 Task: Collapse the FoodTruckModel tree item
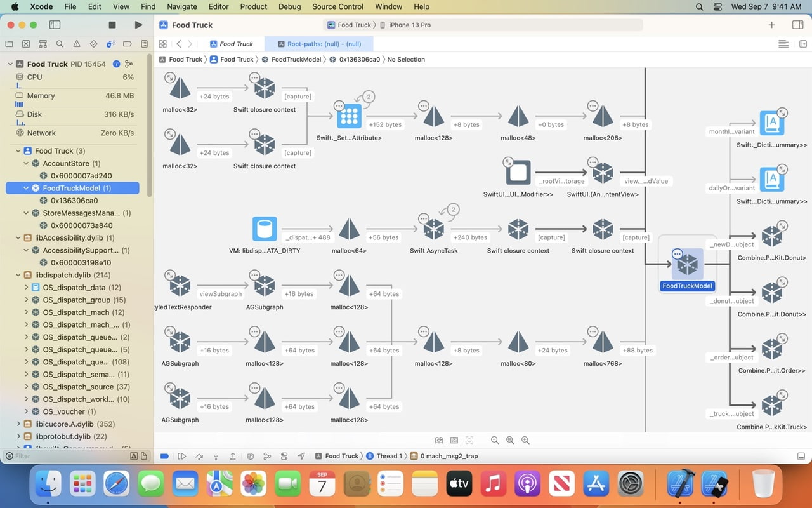pos(25,188)
